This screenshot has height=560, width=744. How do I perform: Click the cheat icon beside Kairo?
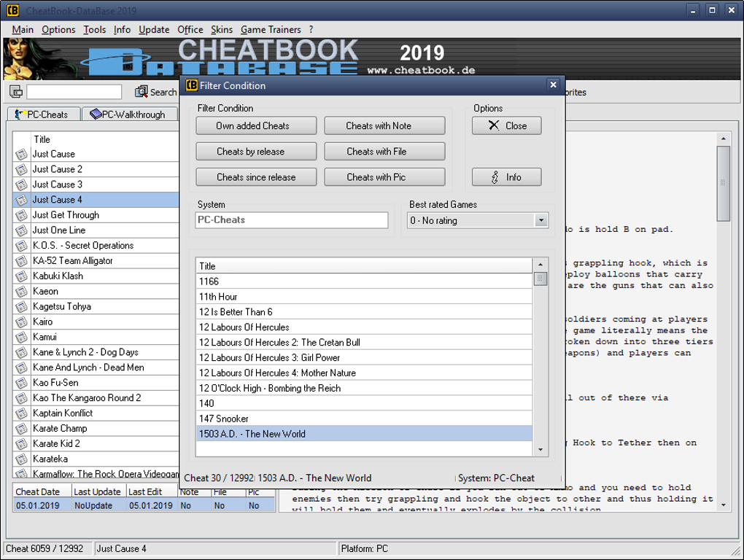(x=21, y=322)
